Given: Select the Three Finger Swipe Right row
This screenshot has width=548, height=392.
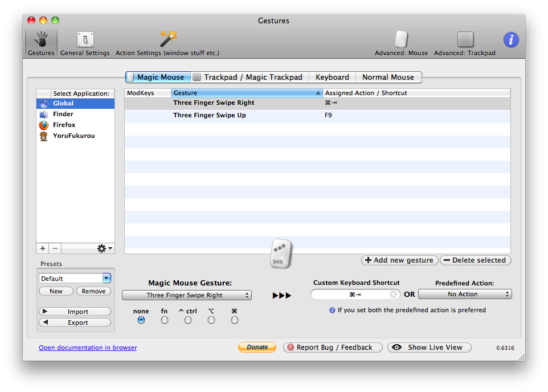Looking at the screenshot, I should (x=317, y=103).
